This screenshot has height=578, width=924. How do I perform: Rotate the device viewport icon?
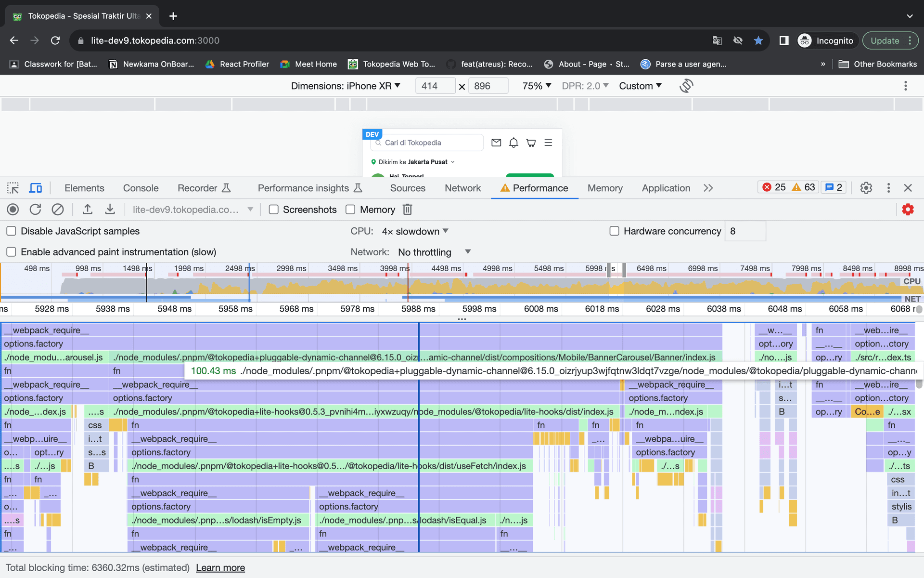pyautogui.click(x=686, y=86)
